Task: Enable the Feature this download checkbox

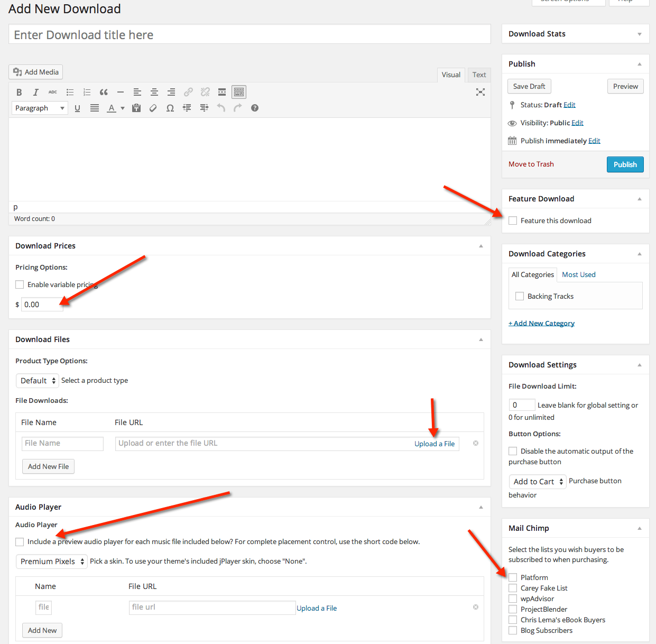Action: coord(513,220)
